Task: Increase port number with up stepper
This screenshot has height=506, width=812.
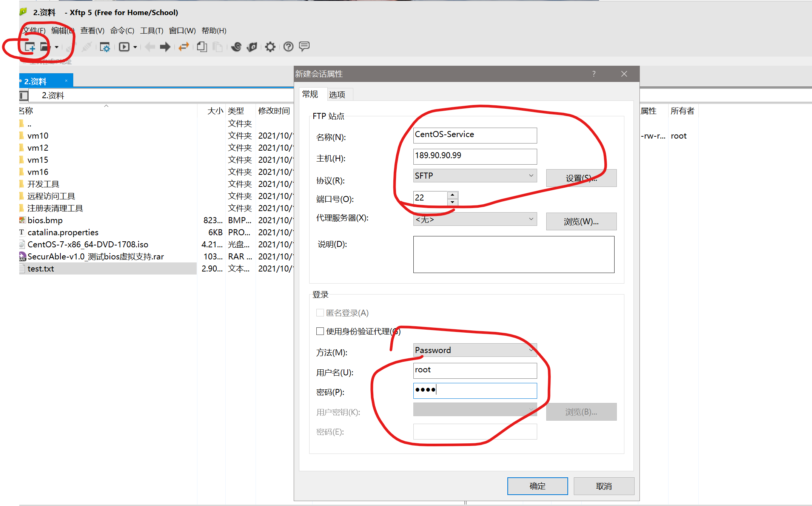Action: [452, 195]
